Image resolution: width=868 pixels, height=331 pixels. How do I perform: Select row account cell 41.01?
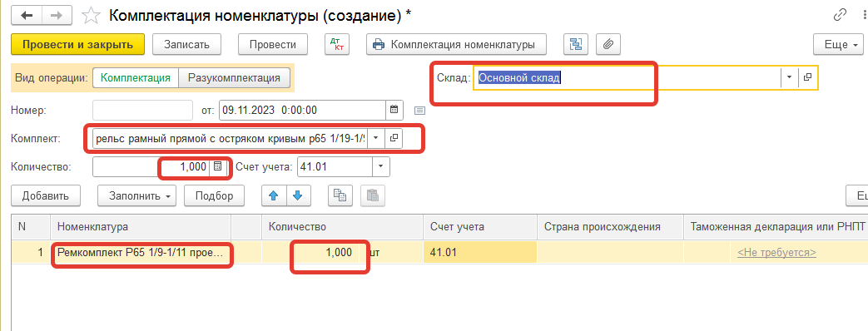(x=480, y=252)
